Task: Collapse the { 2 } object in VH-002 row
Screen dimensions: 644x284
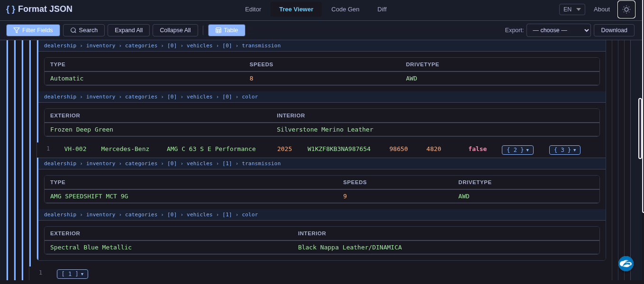Action: tap(517, 150)
